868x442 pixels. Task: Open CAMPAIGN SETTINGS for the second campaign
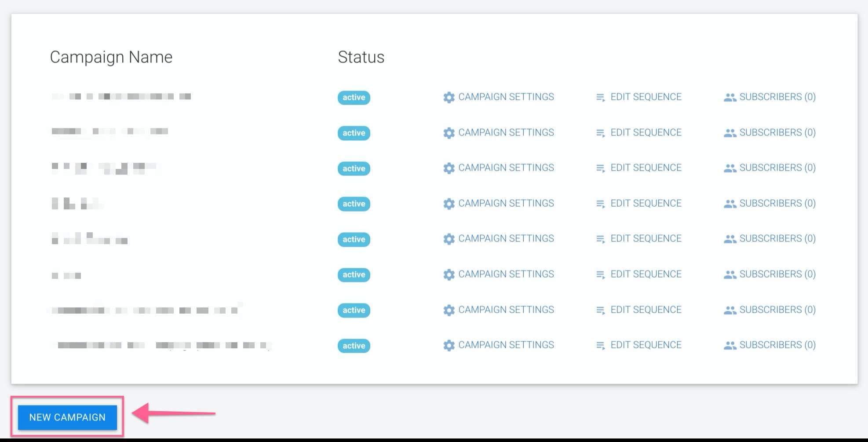click(506, 132)
